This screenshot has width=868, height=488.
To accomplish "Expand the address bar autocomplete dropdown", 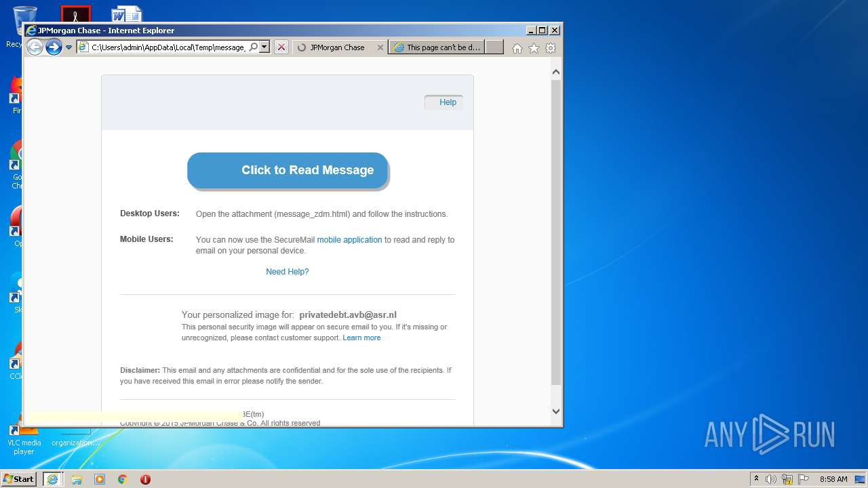I will pyautogui.click(x=264, y=47).
